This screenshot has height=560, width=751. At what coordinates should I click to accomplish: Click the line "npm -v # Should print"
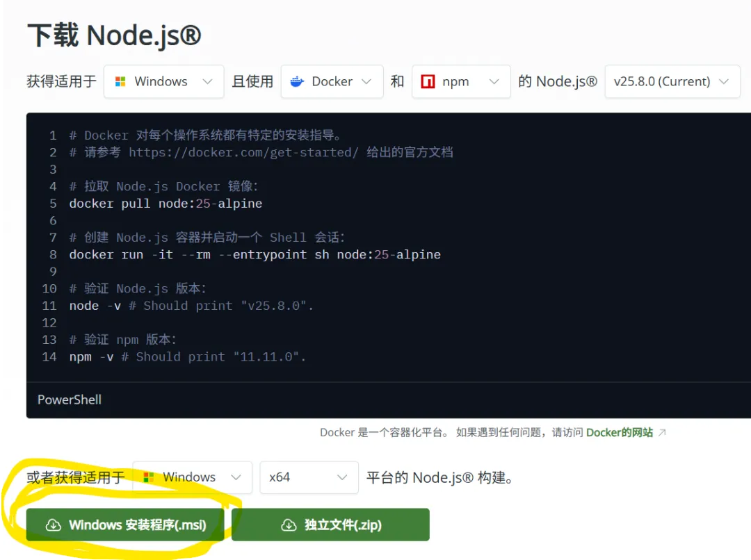coord(187,356)
